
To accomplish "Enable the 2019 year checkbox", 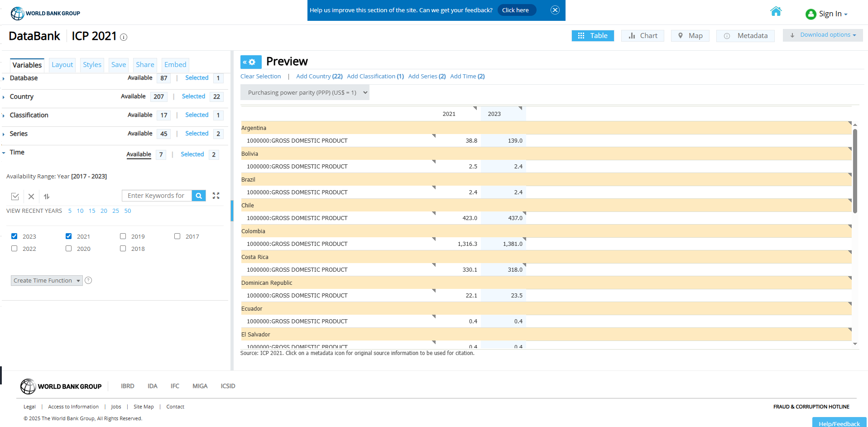I will (x=123, y=236).
